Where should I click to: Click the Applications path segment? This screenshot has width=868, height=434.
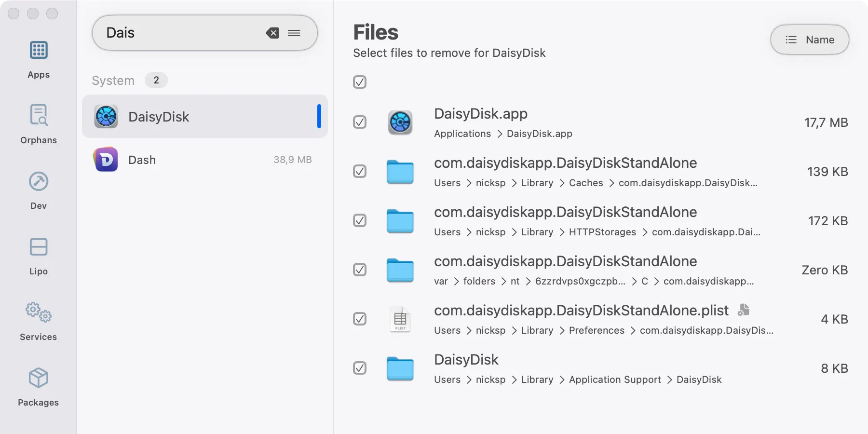coord(462,134)
